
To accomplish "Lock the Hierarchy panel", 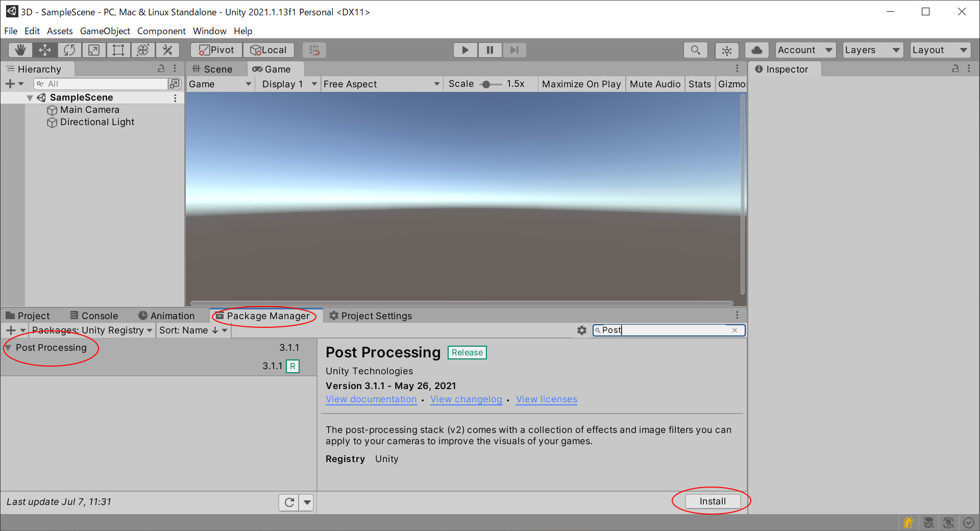I will (161, 68).
